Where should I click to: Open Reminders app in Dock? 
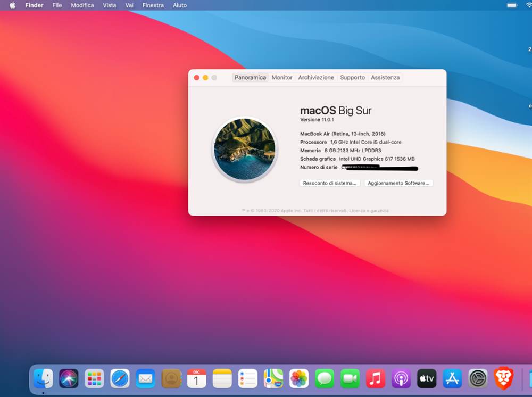[x=248, y=378]
